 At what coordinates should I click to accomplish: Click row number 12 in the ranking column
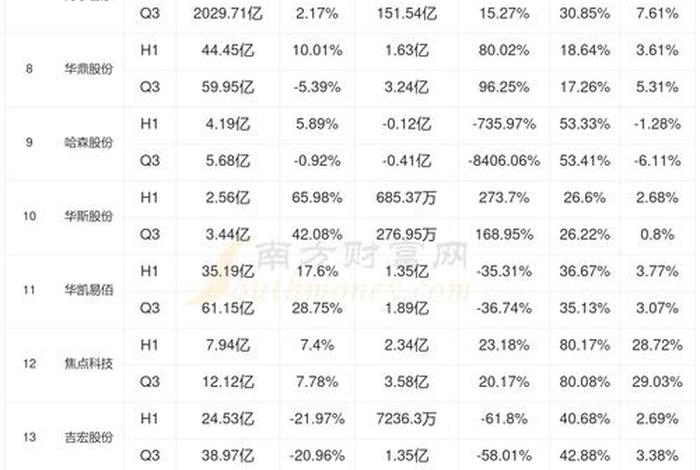(x=30, y=363)
